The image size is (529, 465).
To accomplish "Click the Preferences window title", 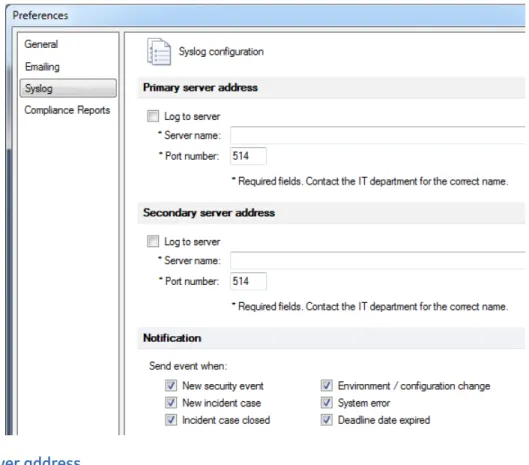I will coord(40,15).
